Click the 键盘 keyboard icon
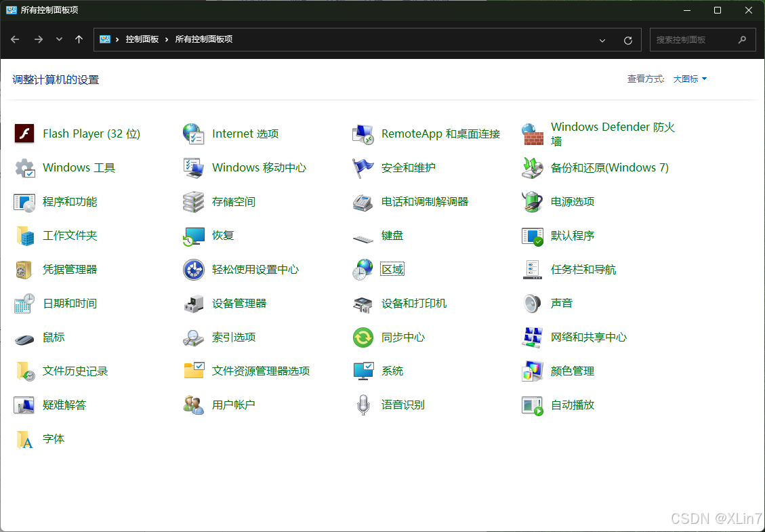 click(363, 239)
